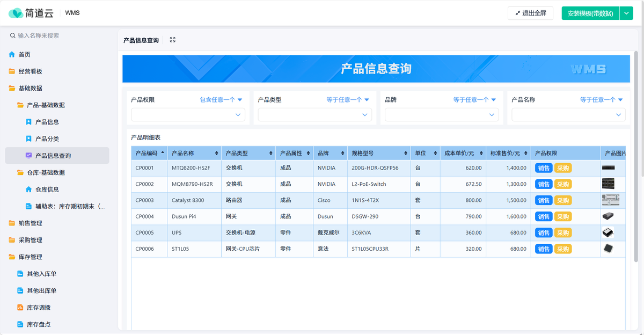Open the 品牌 filter dropdown field
The image size is (644, 335).
click(x=441, y=114)
